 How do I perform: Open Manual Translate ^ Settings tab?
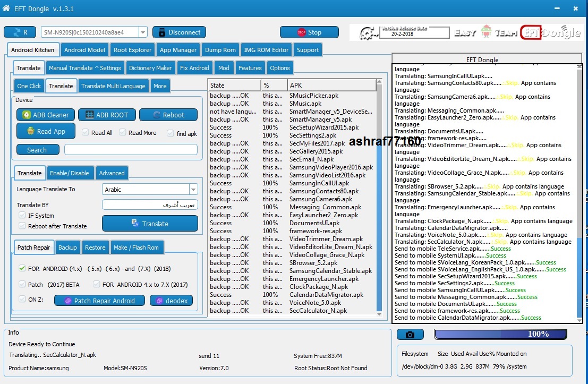point(85,68)
